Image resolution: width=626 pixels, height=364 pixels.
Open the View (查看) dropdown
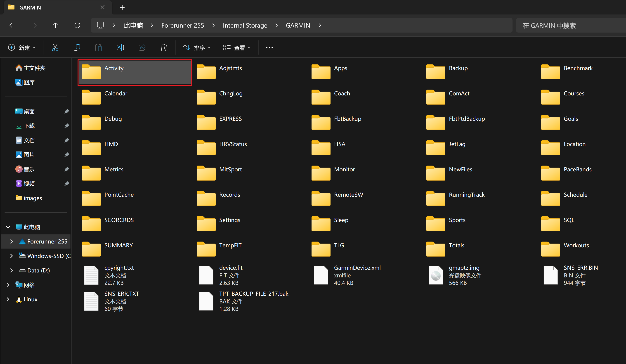click(x=237, y=47)
